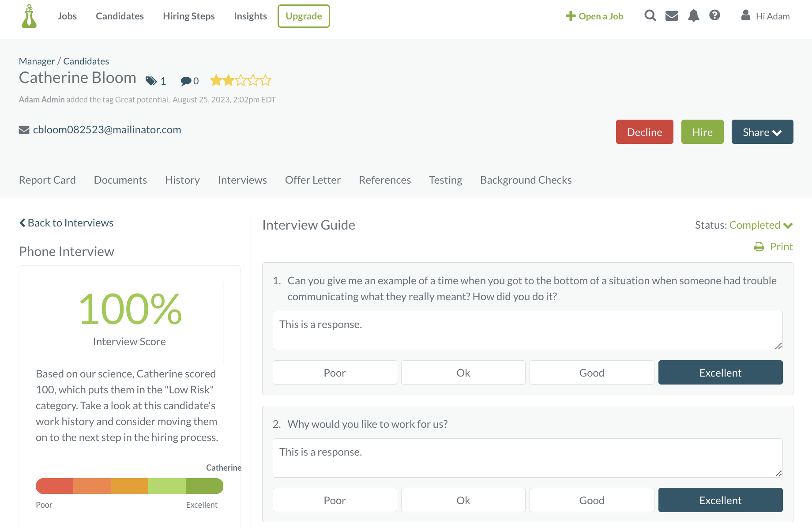812x528 pixels.
Task: Open help via the question mark icon
Action: point(714,15)
